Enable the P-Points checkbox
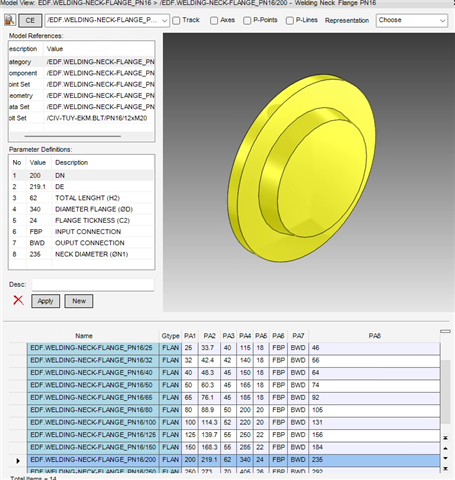This screenshot has height=480, width=455. coord(247,21)
